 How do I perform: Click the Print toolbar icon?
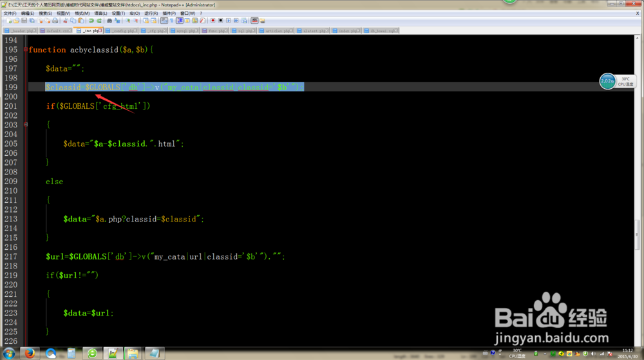55,21
